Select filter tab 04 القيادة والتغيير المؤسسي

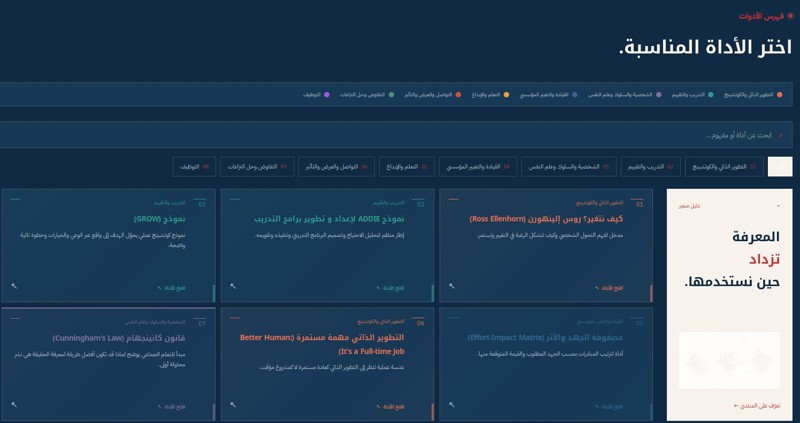point(478,167)
